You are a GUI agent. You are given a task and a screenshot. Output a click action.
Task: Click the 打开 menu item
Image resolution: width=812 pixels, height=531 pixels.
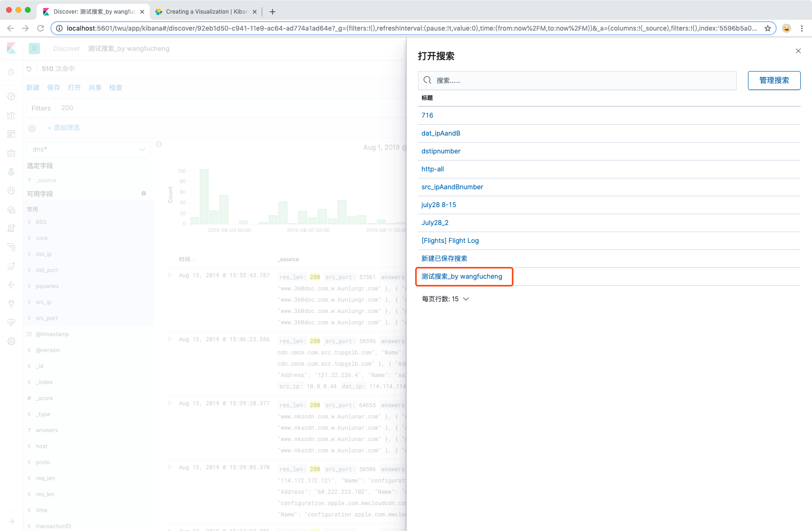[x=74, y=88]
